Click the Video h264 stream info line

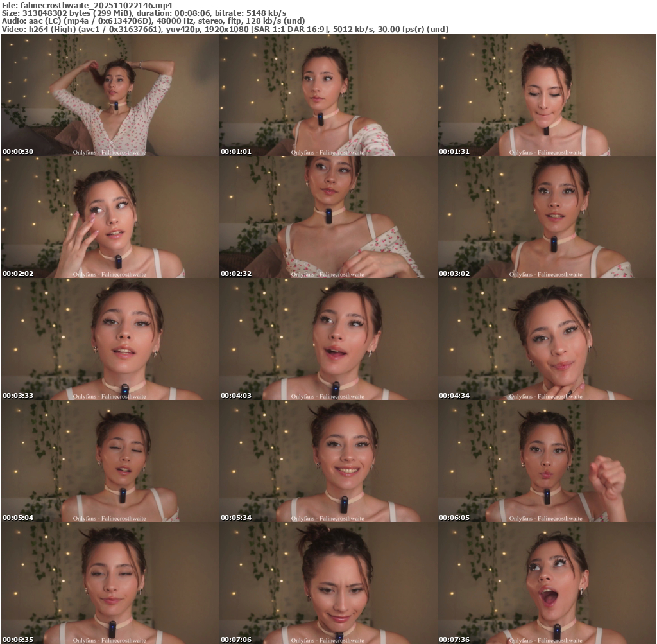[x=225, y=29]
